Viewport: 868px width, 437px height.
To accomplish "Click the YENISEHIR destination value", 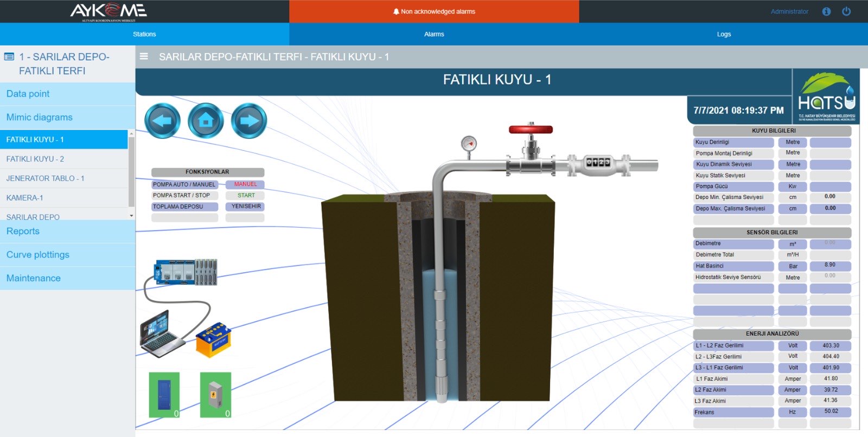I will [245, 207].
